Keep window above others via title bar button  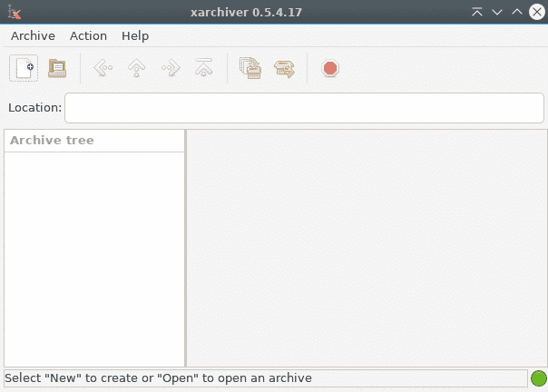tap(477, 12)
